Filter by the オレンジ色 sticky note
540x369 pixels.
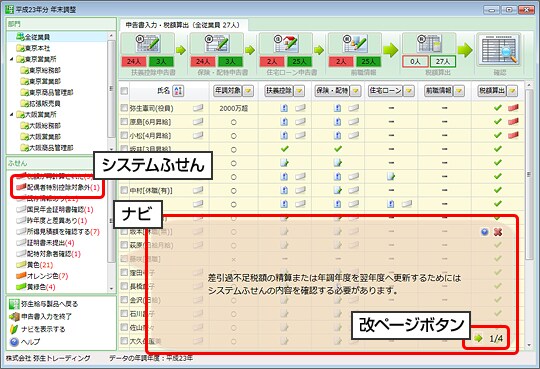42,276
